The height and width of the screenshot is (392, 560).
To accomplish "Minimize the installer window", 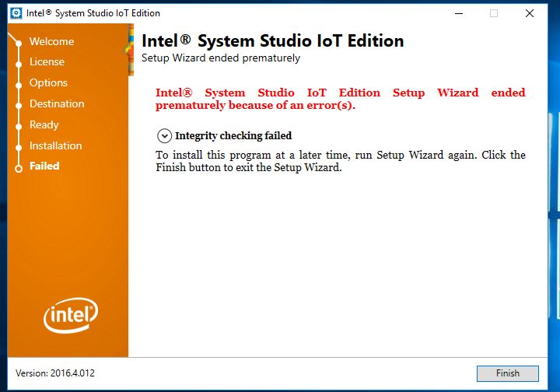I will click(x=459, y=13).
